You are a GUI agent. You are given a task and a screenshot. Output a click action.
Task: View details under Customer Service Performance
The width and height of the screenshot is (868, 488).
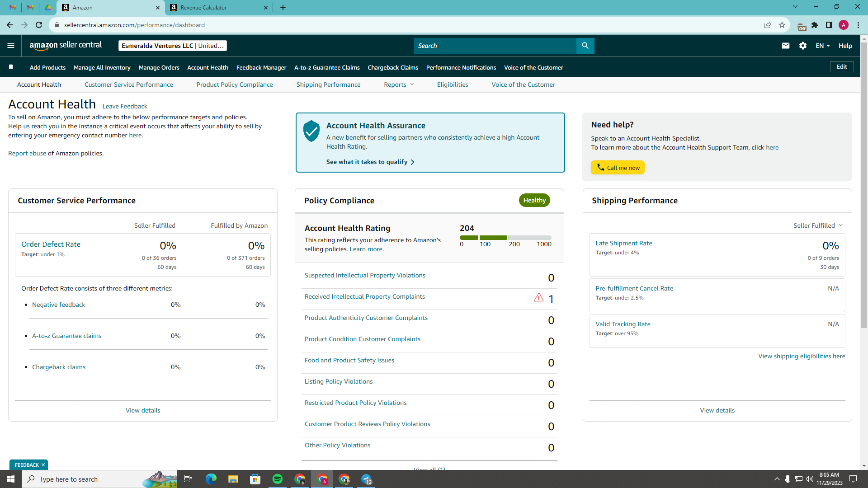coord(143,410)
